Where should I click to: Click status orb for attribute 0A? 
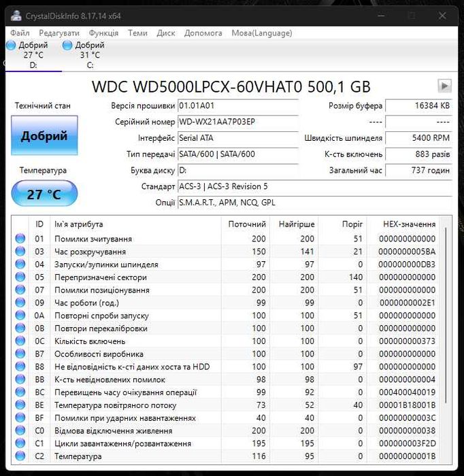(x=20, y=315)
